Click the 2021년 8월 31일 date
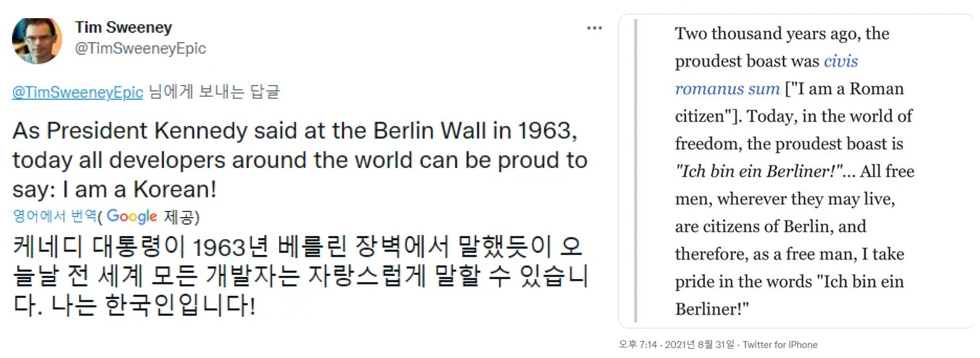 pos(699,345)
